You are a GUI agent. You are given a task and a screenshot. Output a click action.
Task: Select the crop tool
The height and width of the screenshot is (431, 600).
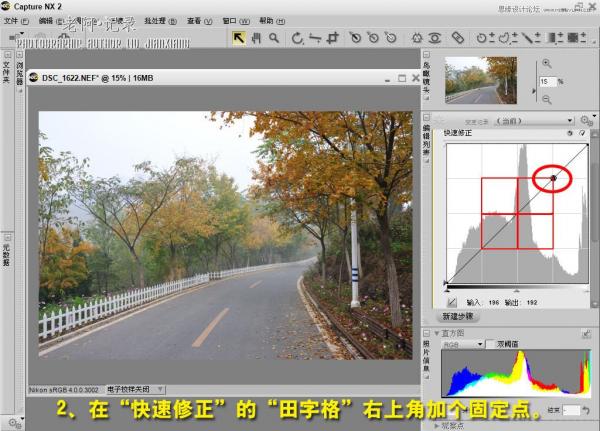click(337, 38)
